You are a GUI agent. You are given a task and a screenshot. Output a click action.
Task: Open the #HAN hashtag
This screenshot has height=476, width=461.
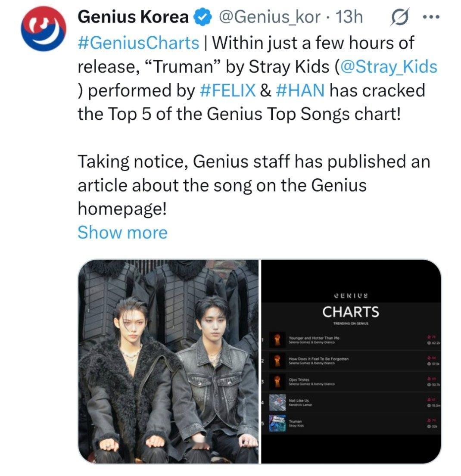[x=300, y=90]
